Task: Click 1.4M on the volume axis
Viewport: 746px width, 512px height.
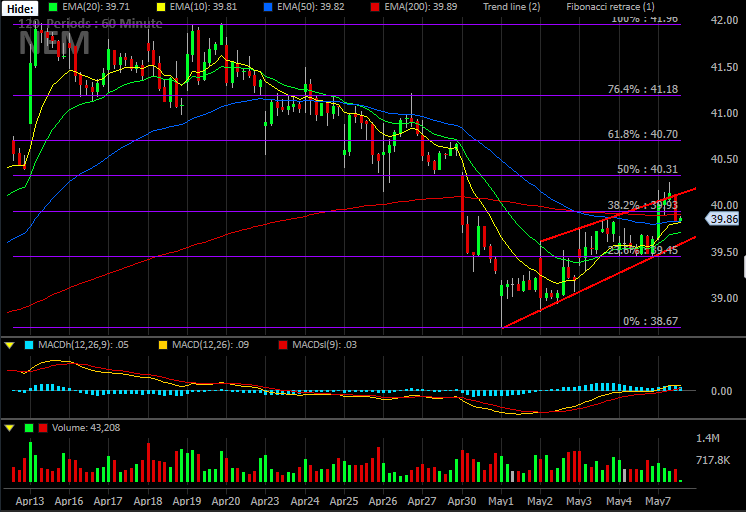Action: point(708,438)
